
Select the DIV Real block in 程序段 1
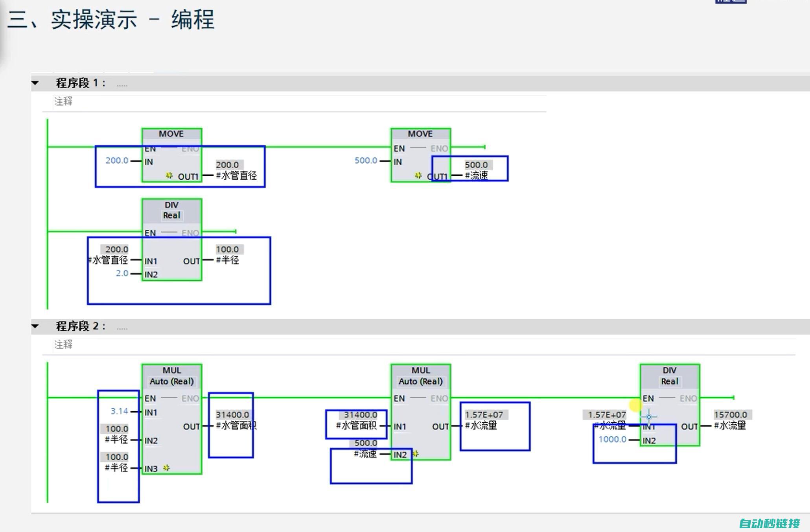172,239
